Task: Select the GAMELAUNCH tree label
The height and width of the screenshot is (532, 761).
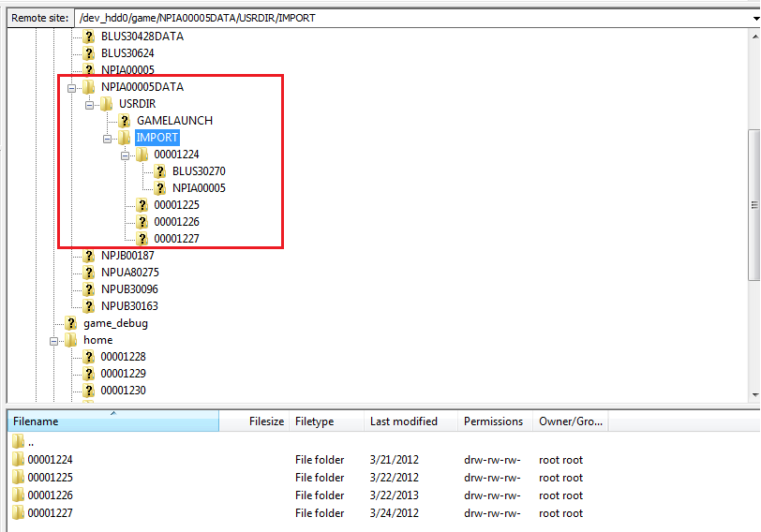Action: tap(174, 120)
